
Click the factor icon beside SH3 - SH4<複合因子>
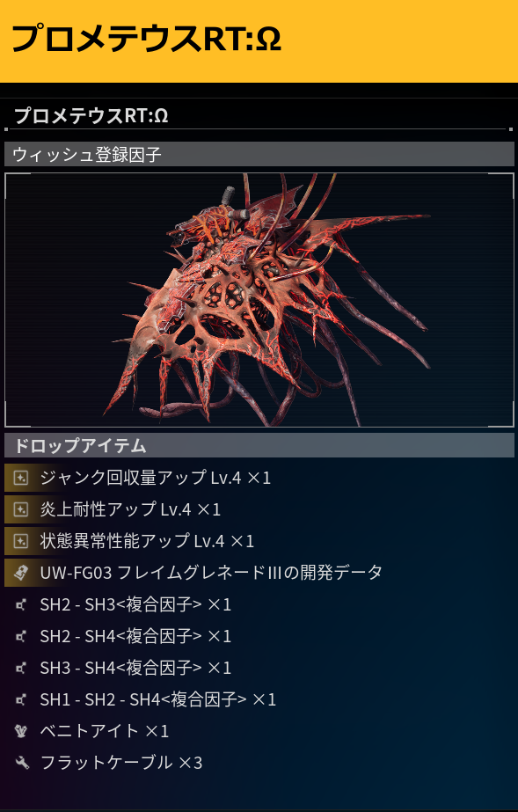pyautogui.click(x=21, y=668)
